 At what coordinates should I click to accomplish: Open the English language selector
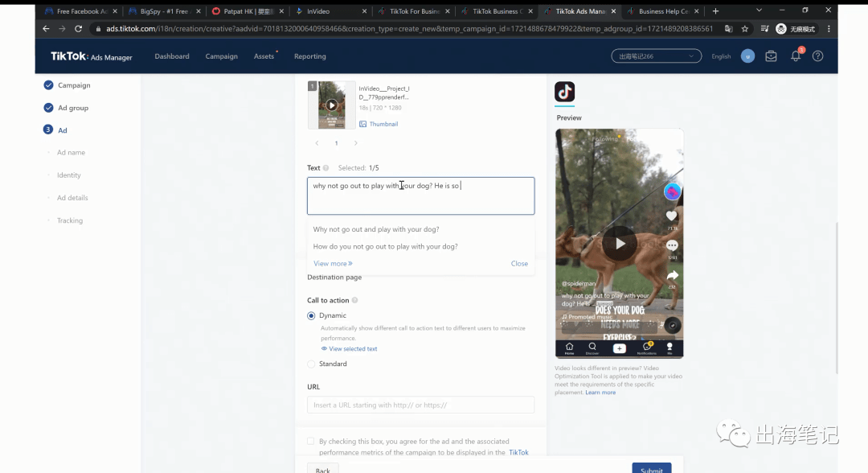[721, 56]
